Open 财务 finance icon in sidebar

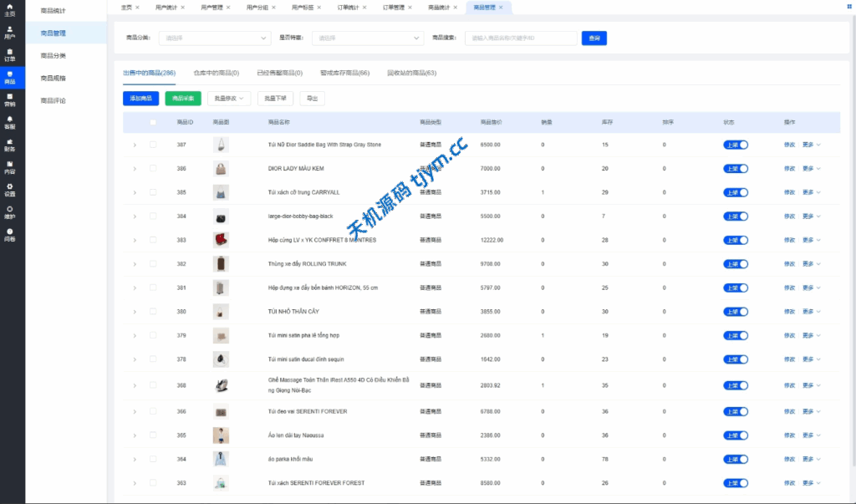(10, 145)
